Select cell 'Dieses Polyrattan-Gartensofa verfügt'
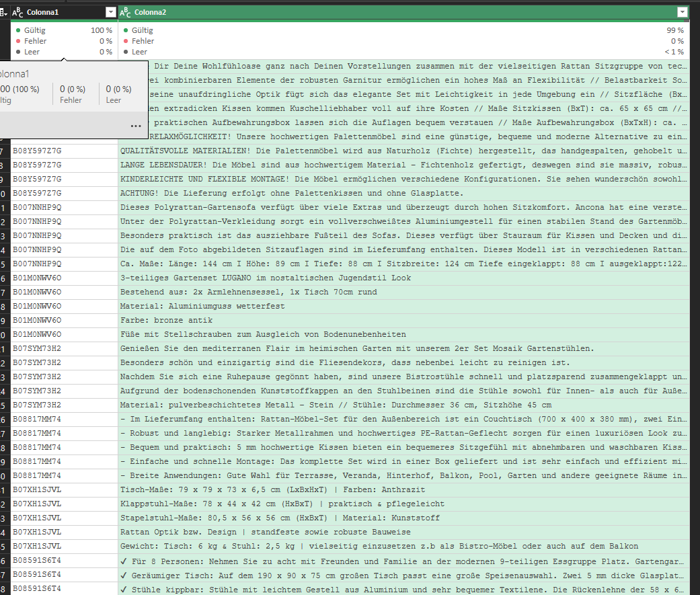This screenshot has width=700, height=595. point(403,208)
